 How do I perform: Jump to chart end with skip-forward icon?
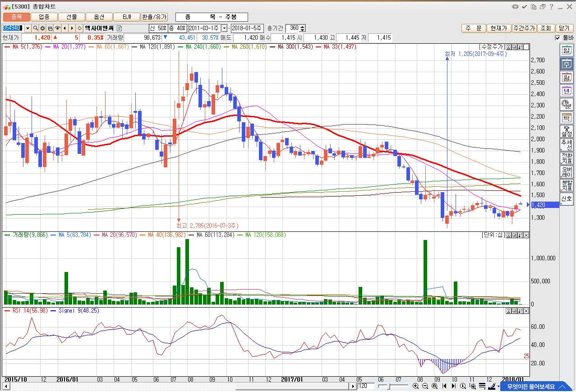pos(453,386)
